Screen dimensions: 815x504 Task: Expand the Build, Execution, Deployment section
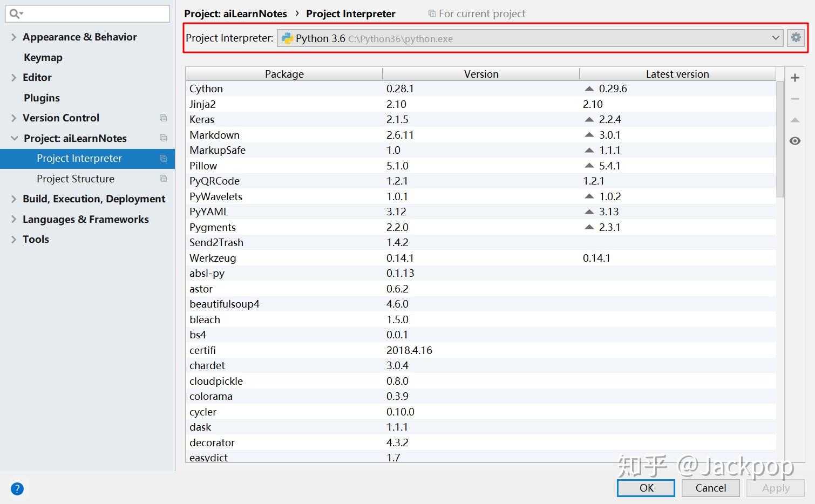point(14,199)
